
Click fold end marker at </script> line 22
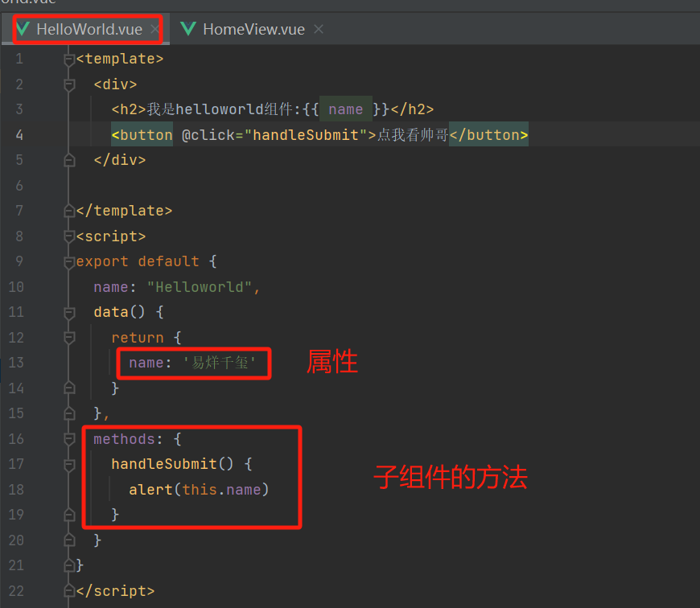tap(69, 591)
